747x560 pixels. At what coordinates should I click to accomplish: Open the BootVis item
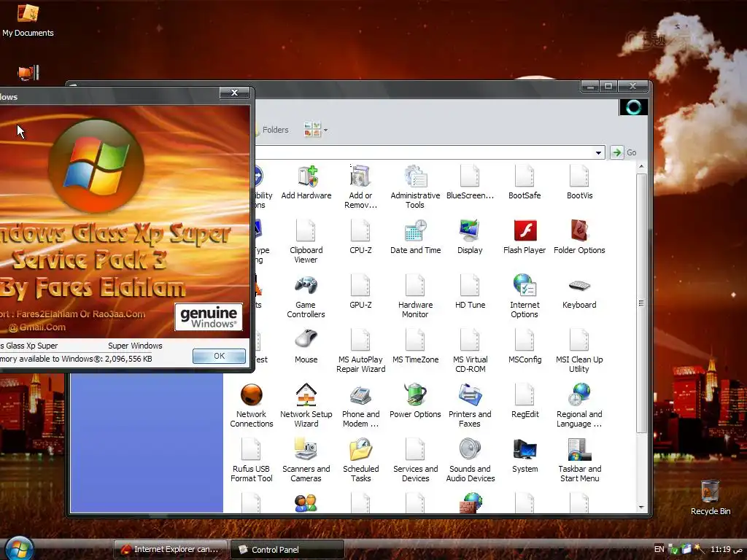coord(579,182)
